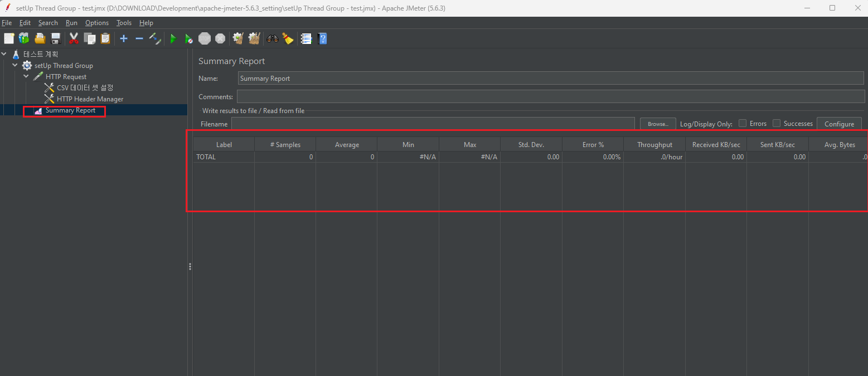The width and height of the screenshot is (868, 376).
Task: Click the Min column header
Action: [408, 144]
